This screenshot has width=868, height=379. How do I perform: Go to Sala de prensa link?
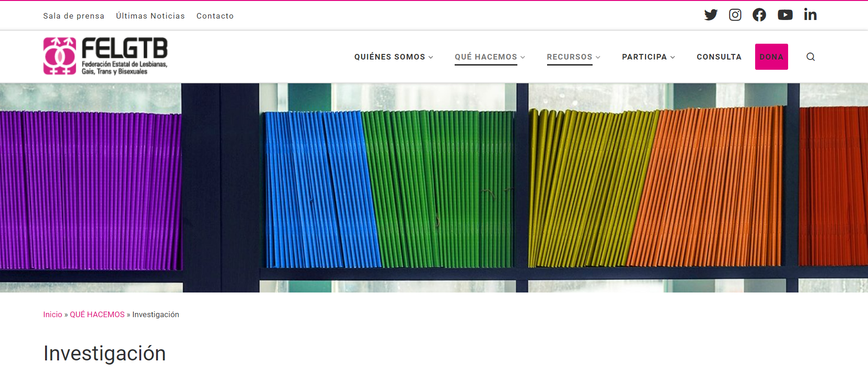(x=73, y=16)
